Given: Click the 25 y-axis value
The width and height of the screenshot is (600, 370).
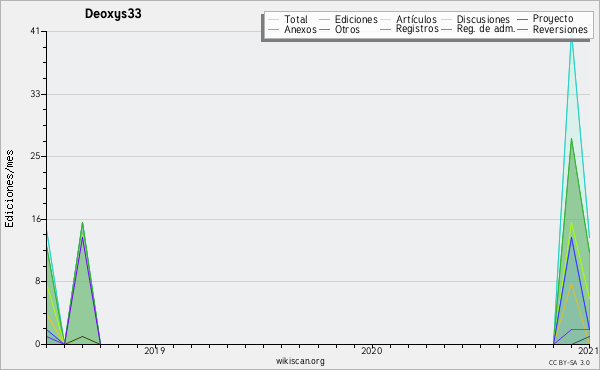Looking at the screenshot, I should click(35, 156).
